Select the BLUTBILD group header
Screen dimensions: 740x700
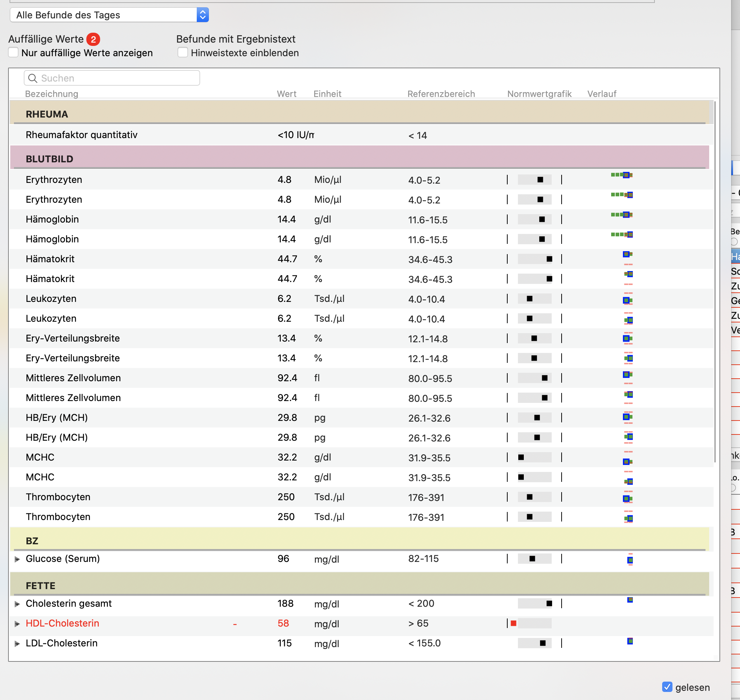click(360, 157)
